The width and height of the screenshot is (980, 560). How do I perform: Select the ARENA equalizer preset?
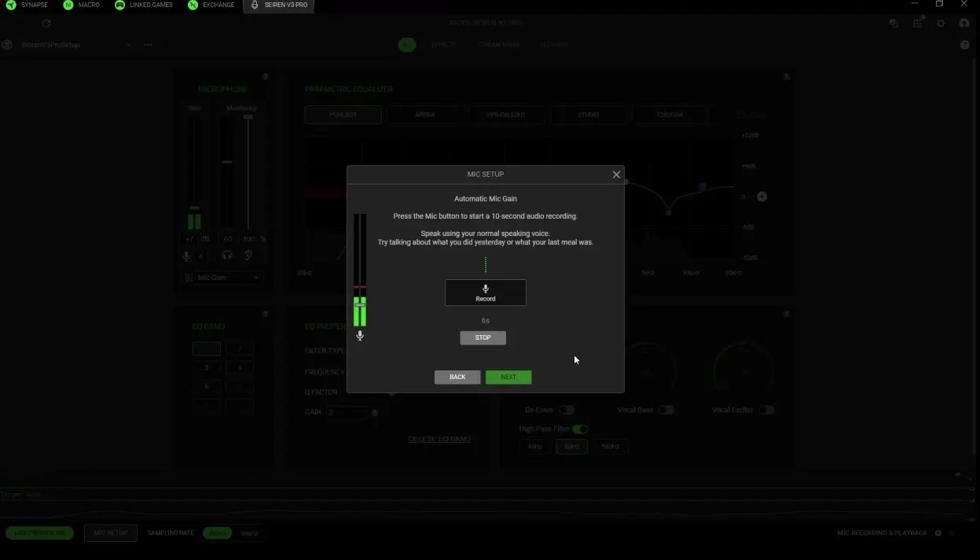click(424, 115)
